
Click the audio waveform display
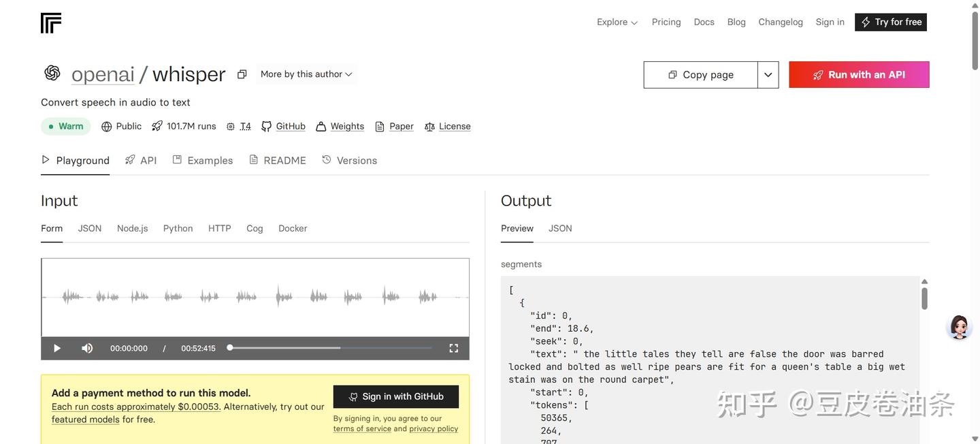pyautogui.click(x=255, y=297)
